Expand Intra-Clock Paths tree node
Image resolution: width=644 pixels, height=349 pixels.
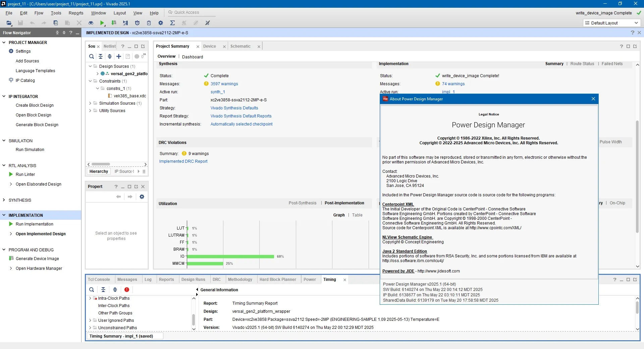pos(90,298)
